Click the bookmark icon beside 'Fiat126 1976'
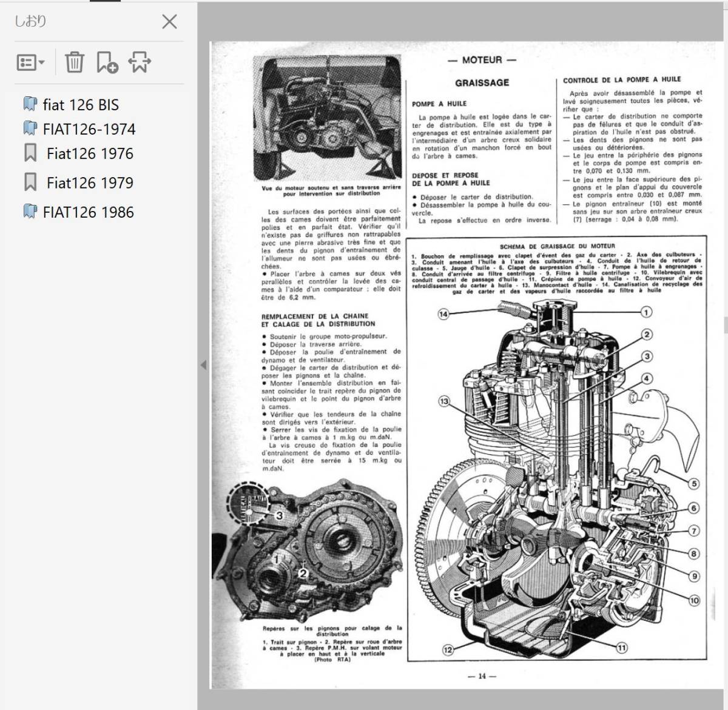 point(30,153)
